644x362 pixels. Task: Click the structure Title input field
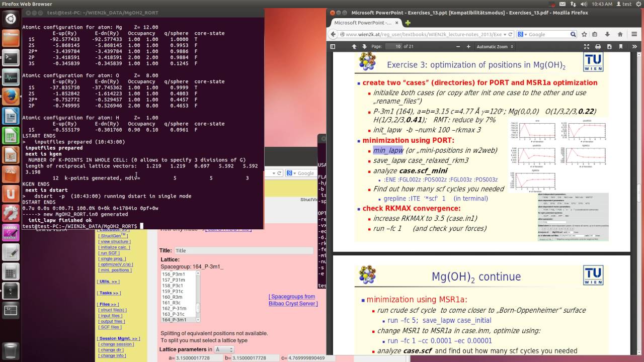[244, 250]
